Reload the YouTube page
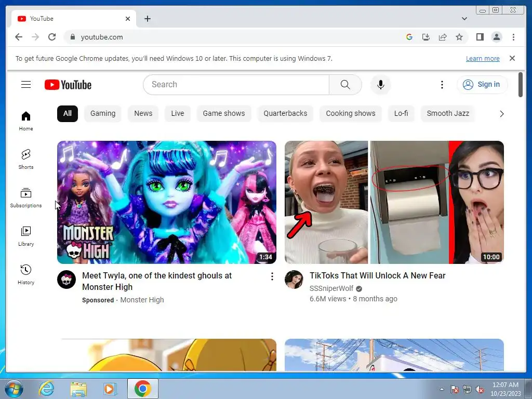The image size is (532, 399). 52,37
